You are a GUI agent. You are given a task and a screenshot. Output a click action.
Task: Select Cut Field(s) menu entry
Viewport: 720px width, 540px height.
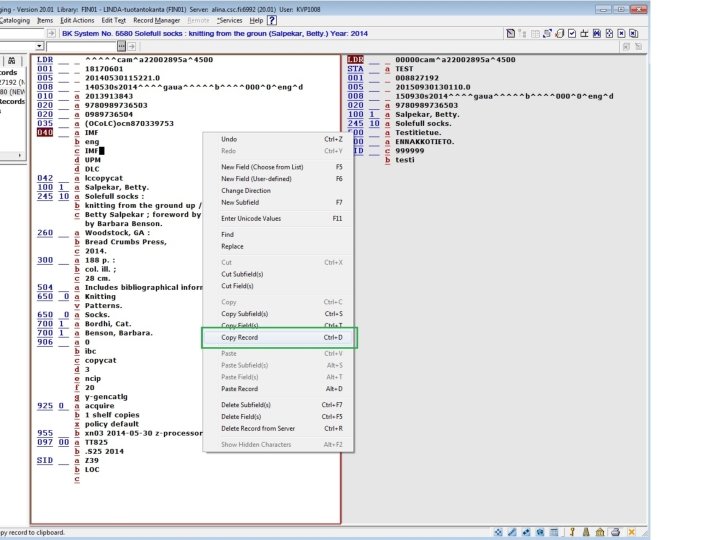tap(278, 286)
